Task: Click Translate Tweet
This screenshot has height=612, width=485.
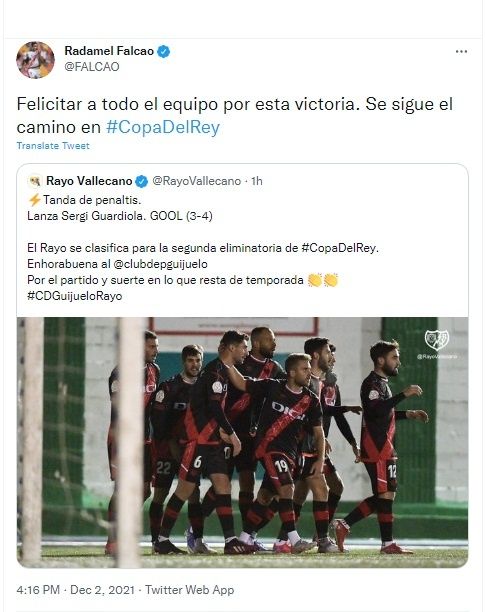Action: [x=53, y=146]
